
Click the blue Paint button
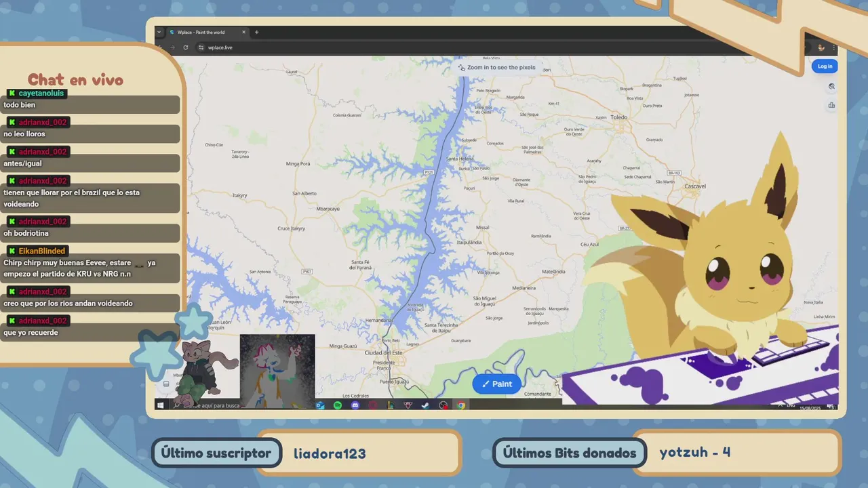(497, 384)
